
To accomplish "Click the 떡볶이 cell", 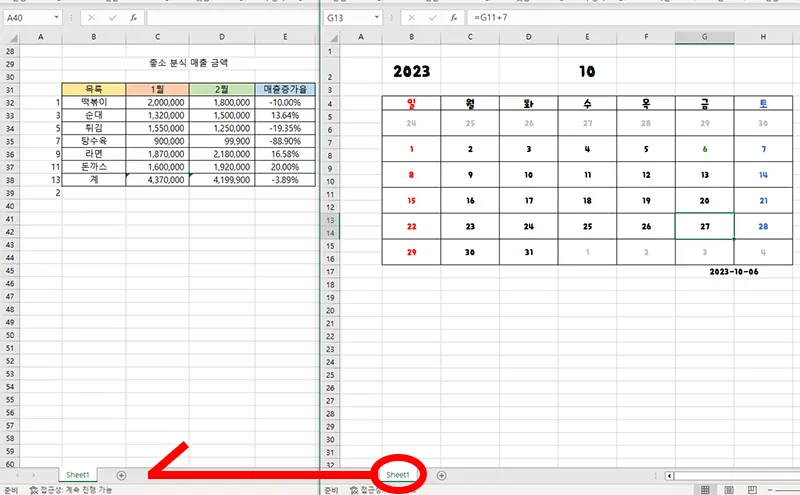I will click(94, 103).
